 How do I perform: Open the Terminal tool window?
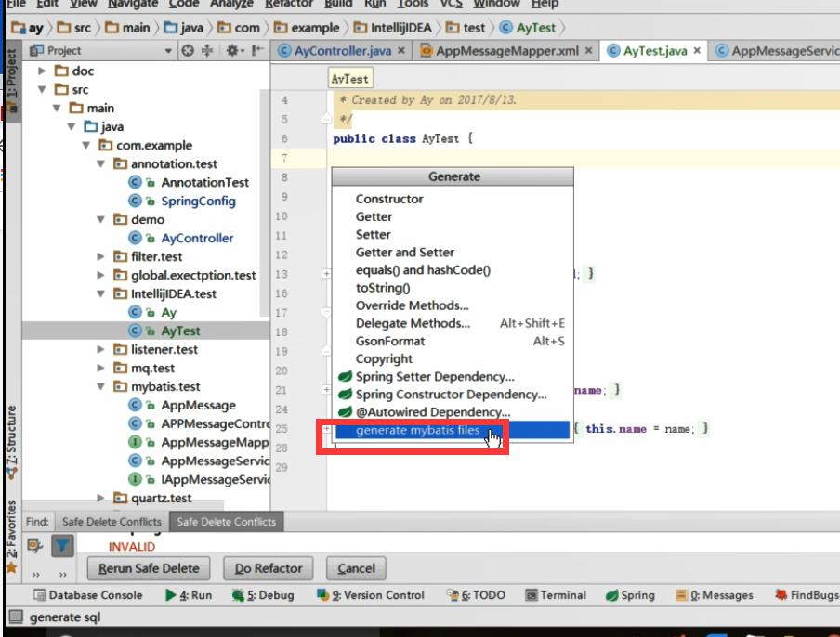click(x=556, y=595)
